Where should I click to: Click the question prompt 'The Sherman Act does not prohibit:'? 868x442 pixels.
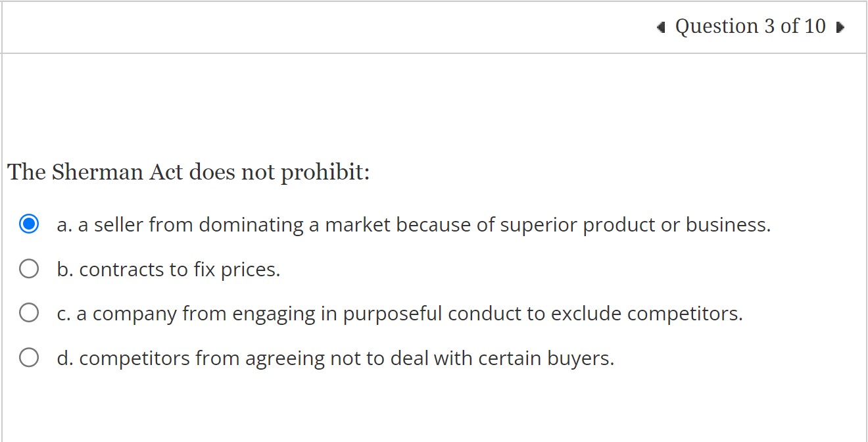click(x=189, y=172)
